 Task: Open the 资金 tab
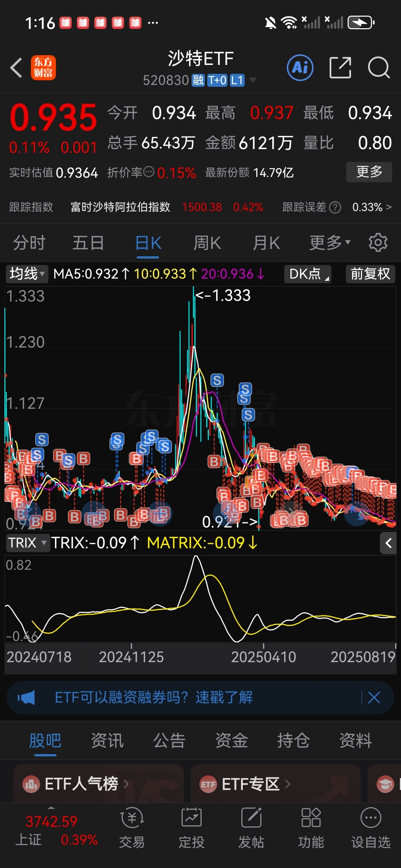[x=231, y=741]
